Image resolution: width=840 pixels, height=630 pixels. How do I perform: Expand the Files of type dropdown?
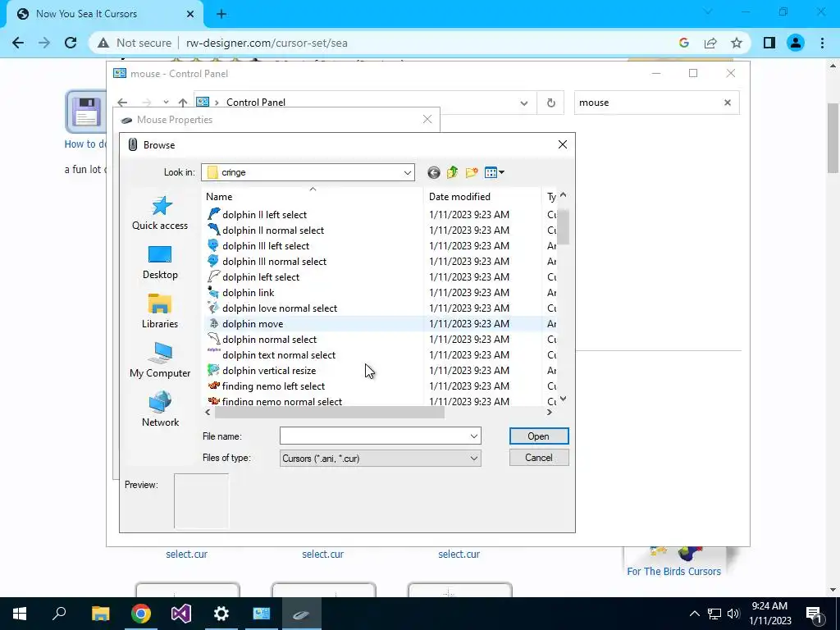click(473, 458)
